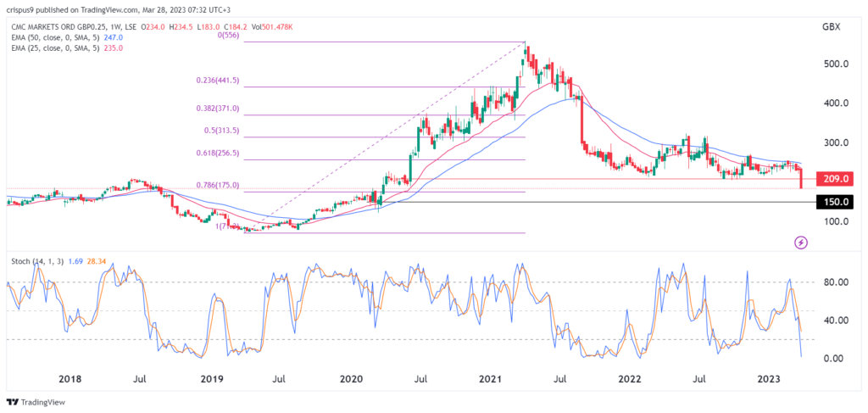The height and width of the screenshot is (413, 868).
Task: Click the red 209.0 price label
Action: click(837, 179)
